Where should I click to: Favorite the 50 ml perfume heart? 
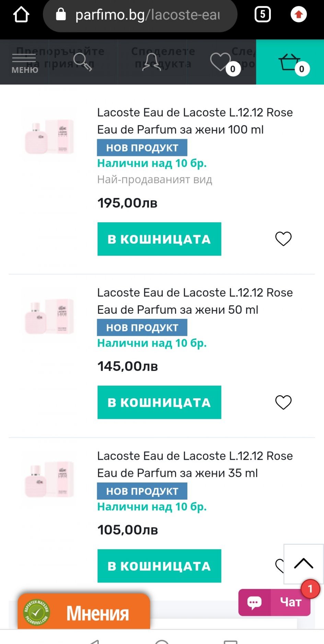tap(283, 402)
